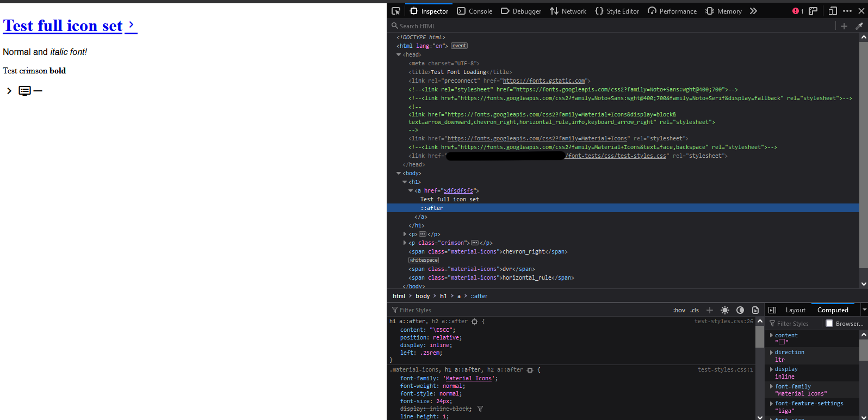Image resolution: width=868 pixels, height=420 pixels.
Task: Click the Material Icons font-family value
Action: [468, 379]
